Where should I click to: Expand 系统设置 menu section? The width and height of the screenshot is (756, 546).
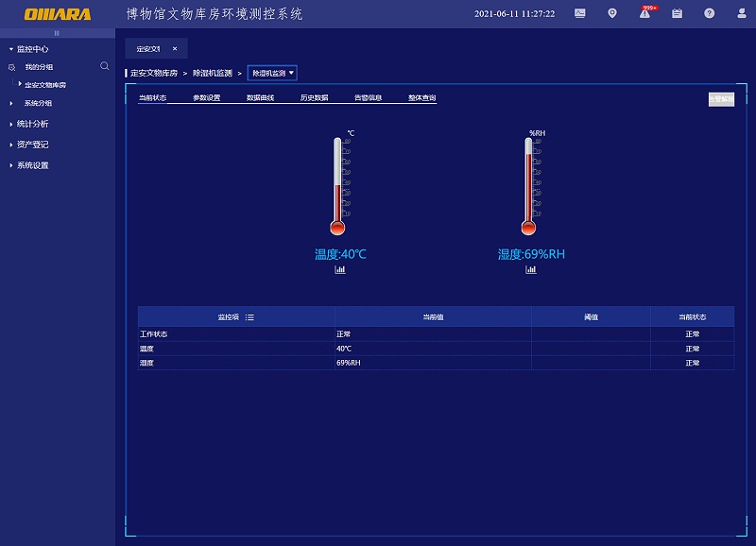point(32,165)
